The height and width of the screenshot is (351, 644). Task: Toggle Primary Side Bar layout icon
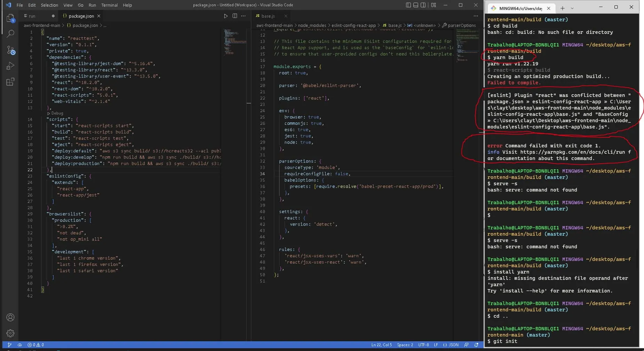[408, 5]
